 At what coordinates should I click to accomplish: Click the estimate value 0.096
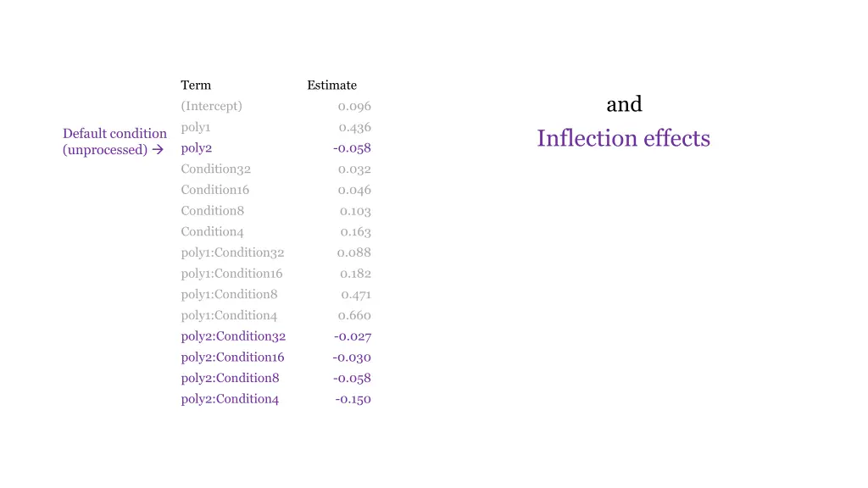[354, 106]
